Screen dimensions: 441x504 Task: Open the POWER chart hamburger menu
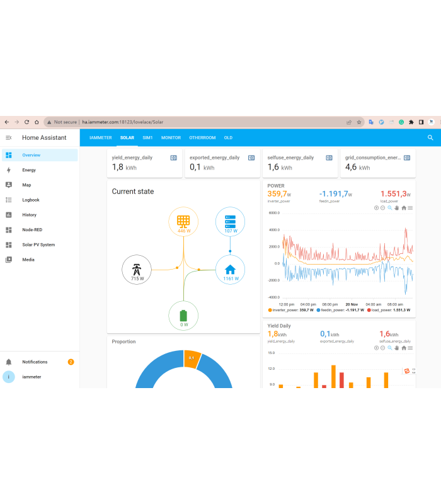pos(410,208)
